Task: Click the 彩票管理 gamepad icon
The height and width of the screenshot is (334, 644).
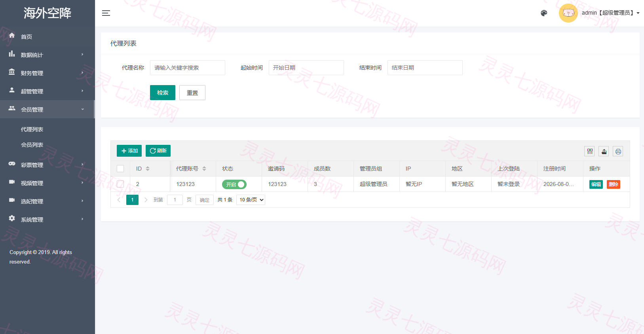Action: click(x=12, y=164)
